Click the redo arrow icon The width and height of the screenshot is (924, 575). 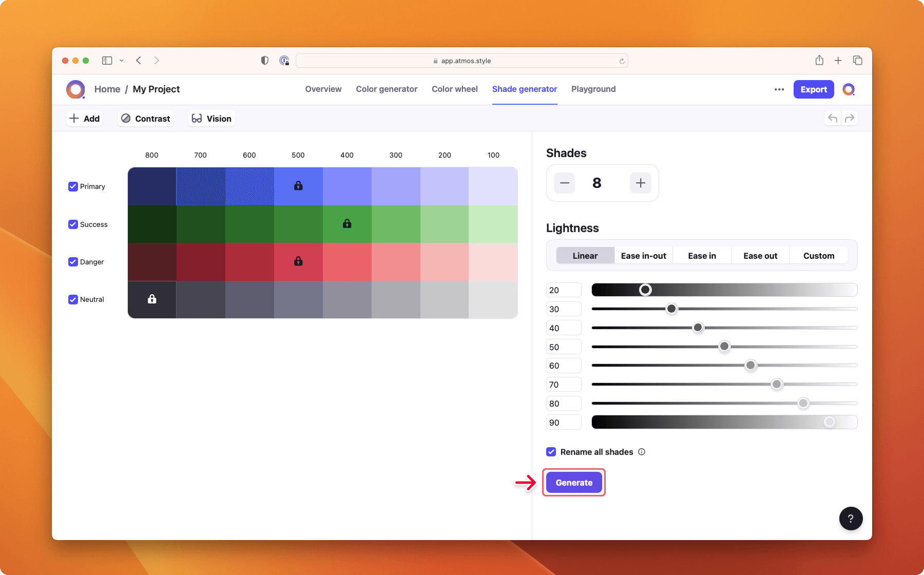click(x=850, y=119)
